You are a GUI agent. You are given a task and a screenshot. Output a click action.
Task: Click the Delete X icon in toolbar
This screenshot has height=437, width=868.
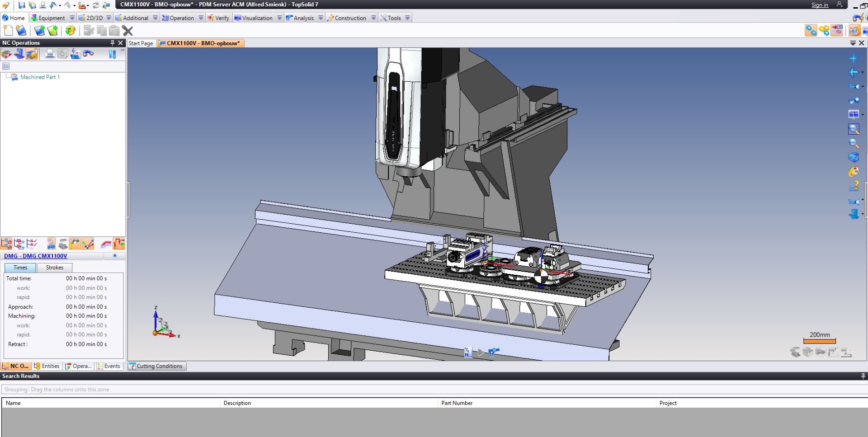128,31
